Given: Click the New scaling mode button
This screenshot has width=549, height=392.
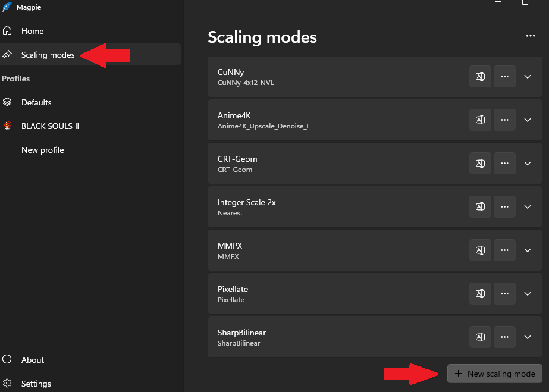Looking at the screenshot, I should coord(495,374).
